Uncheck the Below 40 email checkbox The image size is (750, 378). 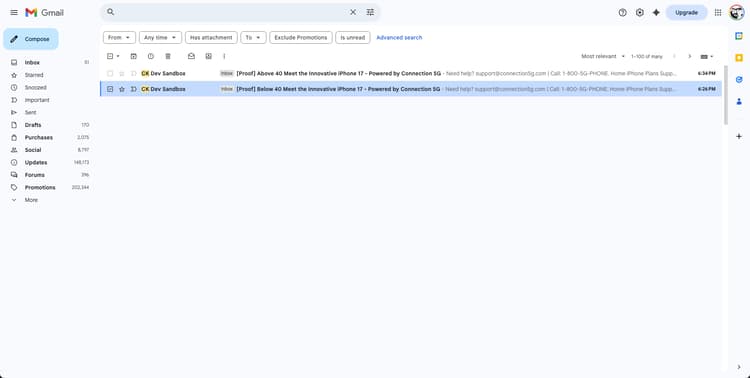(x=110, y=89)
